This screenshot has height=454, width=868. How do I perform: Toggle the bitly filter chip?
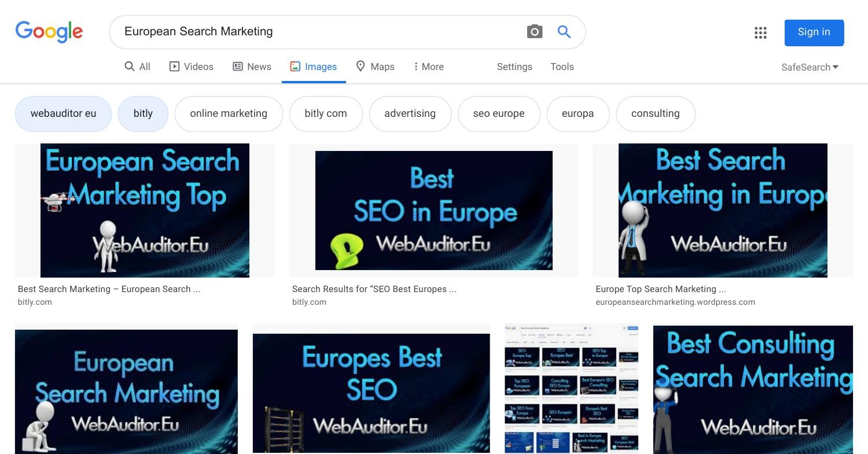tap(143, 113)
